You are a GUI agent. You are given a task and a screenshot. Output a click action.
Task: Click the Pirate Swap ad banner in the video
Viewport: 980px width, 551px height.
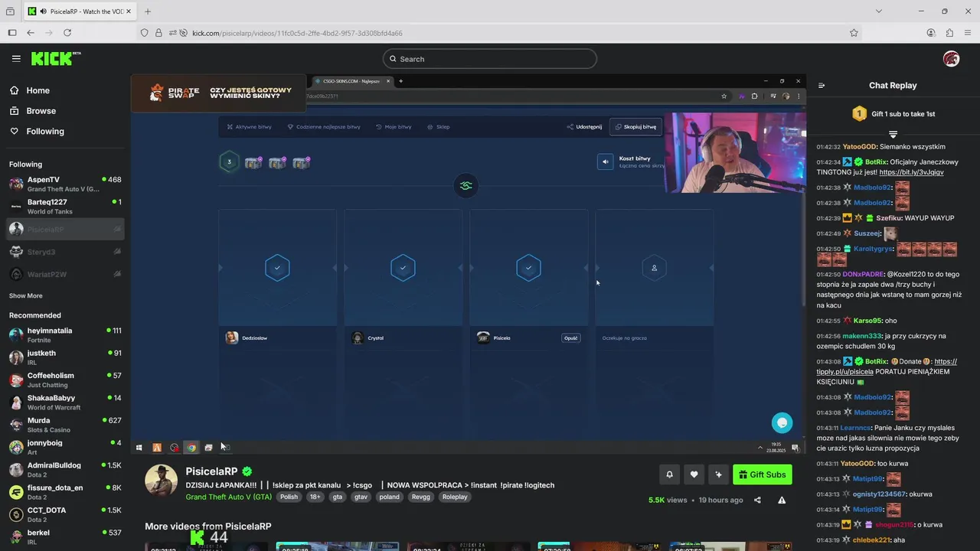[x=219, y=93]
